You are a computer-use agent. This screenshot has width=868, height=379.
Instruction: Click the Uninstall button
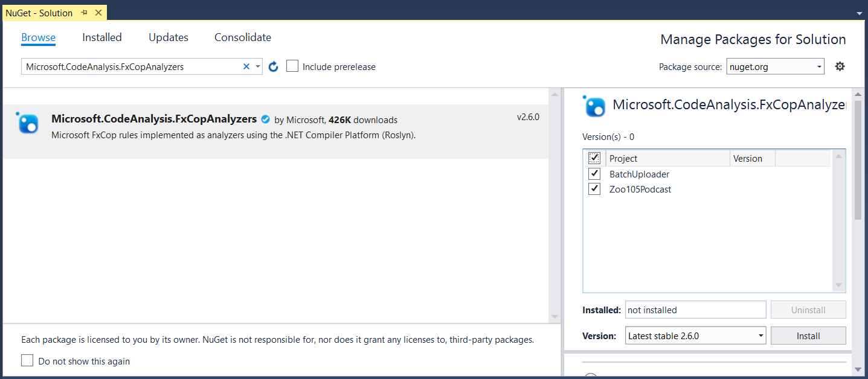(x=808, y=310)
